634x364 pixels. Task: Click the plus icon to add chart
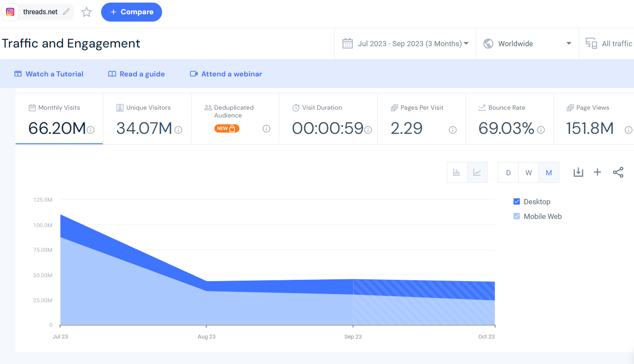(x=597, y=172)
